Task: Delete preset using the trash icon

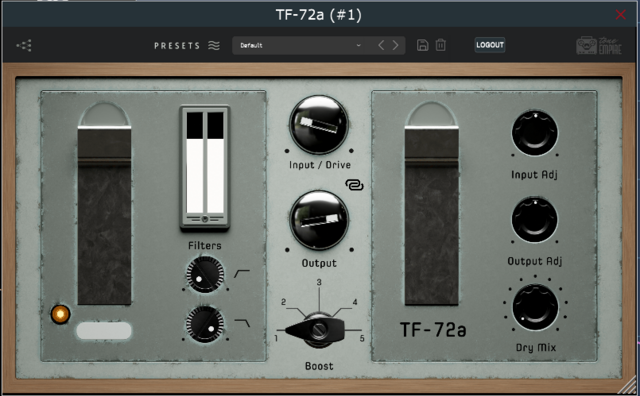Action: [x=440, y=45]
